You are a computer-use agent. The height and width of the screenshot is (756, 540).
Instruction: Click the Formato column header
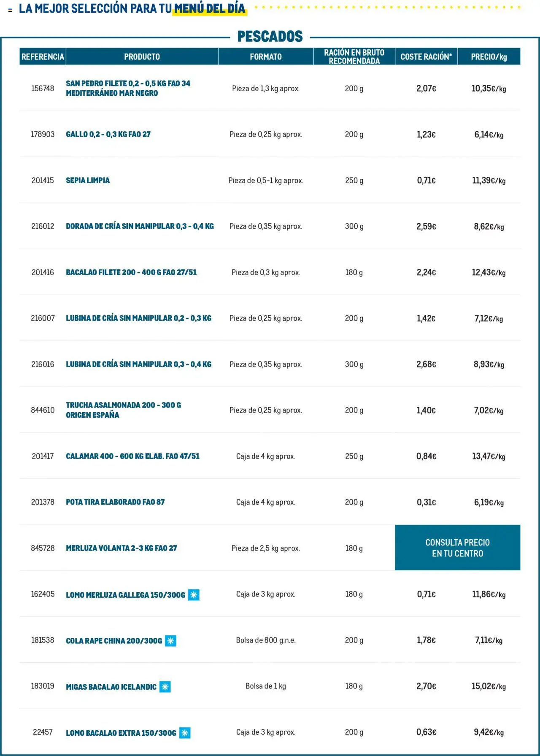265,57
